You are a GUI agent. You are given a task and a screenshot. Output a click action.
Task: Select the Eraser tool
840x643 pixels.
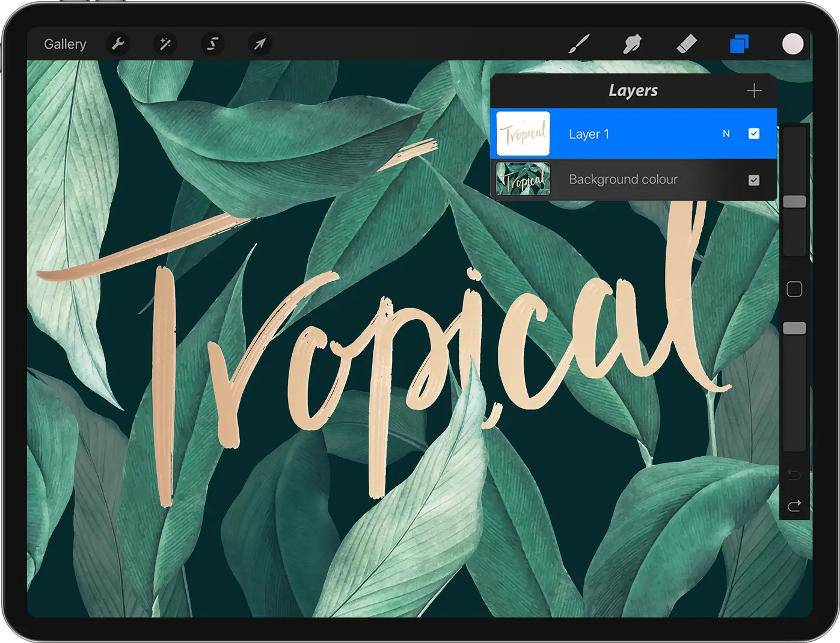[686, 43]
